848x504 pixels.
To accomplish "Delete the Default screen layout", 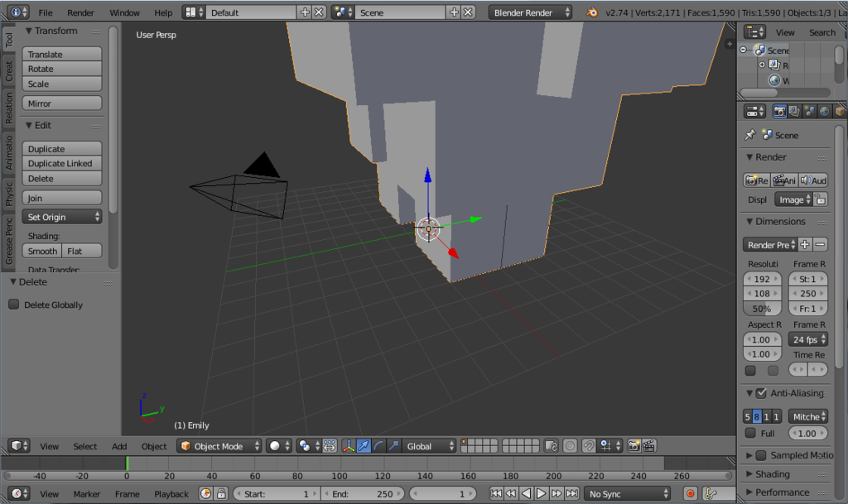I will point(319,12).
